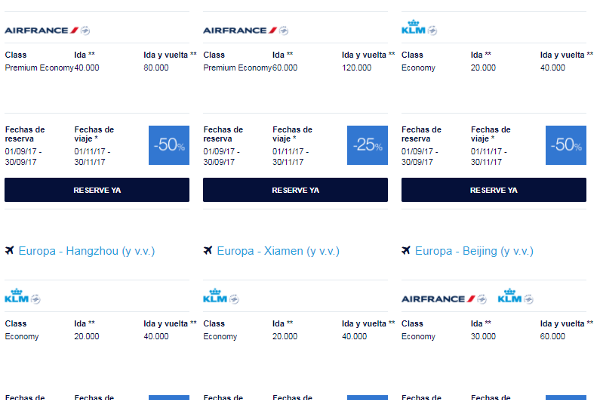Select 'Economy' class text in the Hangzhou card
The height and width of the screenshot is (400, 600).
click(22, 336)
